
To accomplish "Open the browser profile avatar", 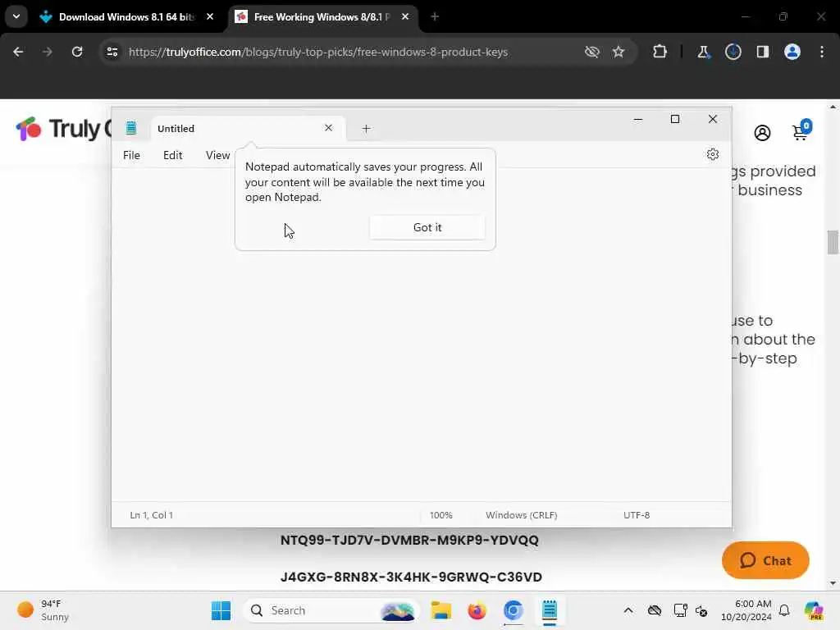I will click(792, 52).
